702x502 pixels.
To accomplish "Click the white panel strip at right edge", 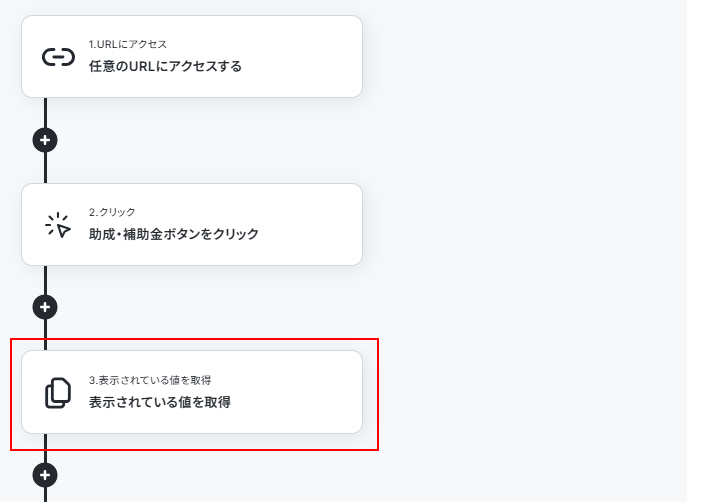I will pos(694,250).
